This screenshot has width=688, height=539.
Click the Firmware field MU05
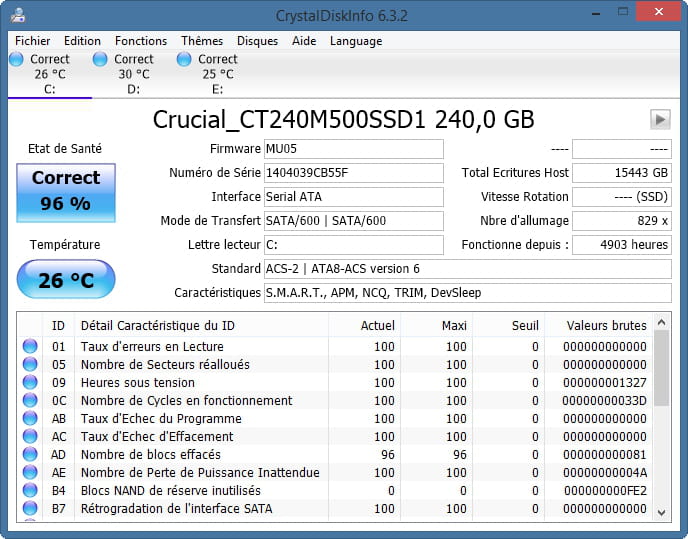354,149
